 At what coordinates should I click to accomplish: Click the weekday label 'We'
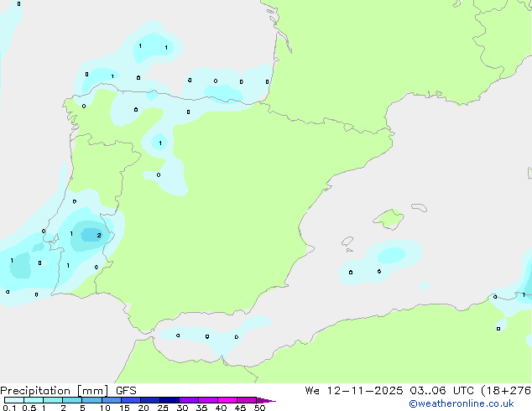pyautogui.click(x=312, y=391)
